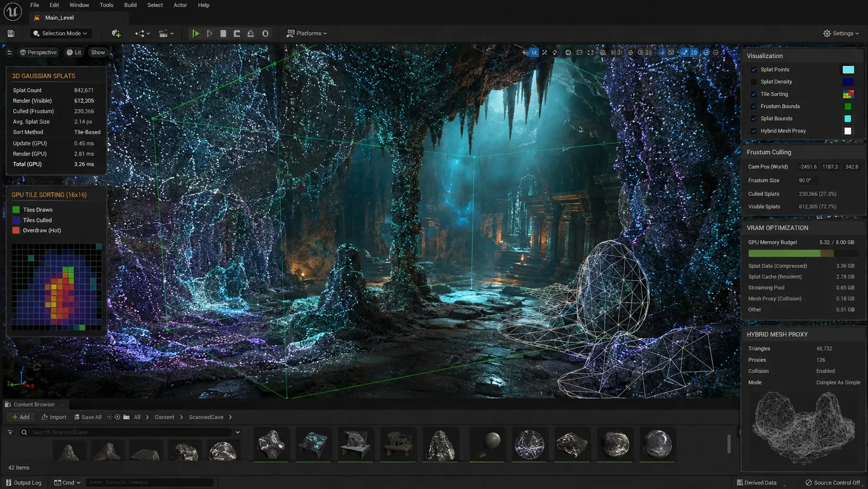Click the Unreal Engine logo icon
868x489 pixels.
pos(12,11)
